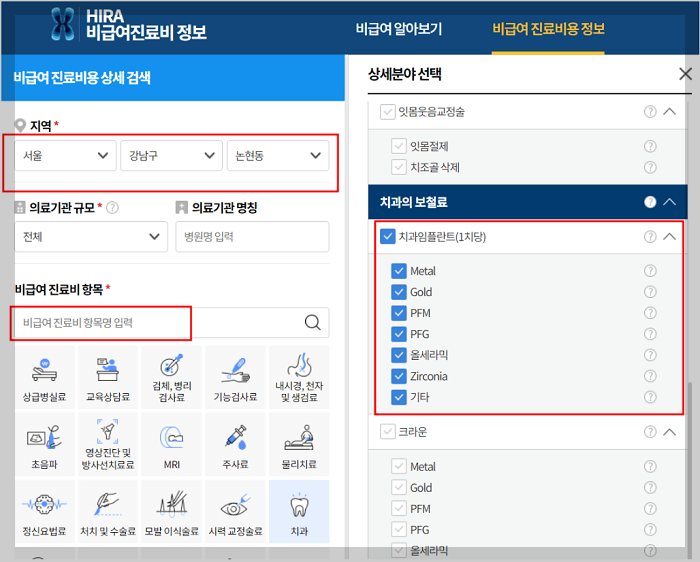Image resolution: width=700 pixels, height=562 pixels.
Task: Close the 상세분야 선택 panel
Action: coord(685,74)
